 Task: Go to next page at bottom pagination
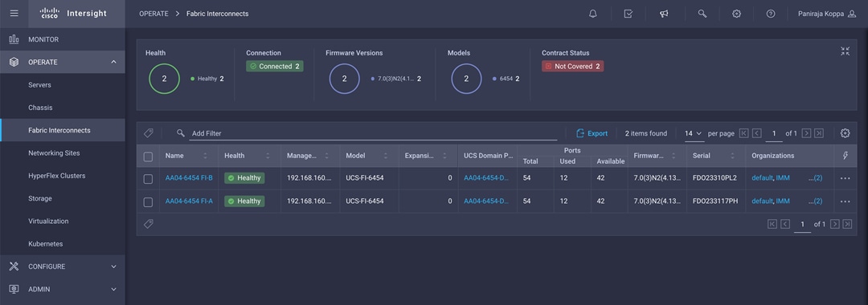835,224
